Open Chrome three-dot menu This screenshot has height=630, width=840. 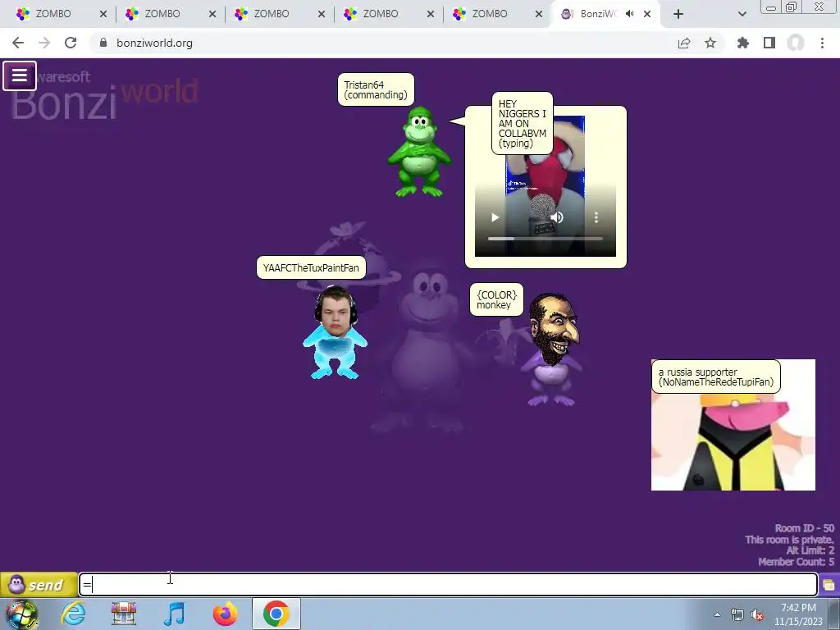point(822,43)
